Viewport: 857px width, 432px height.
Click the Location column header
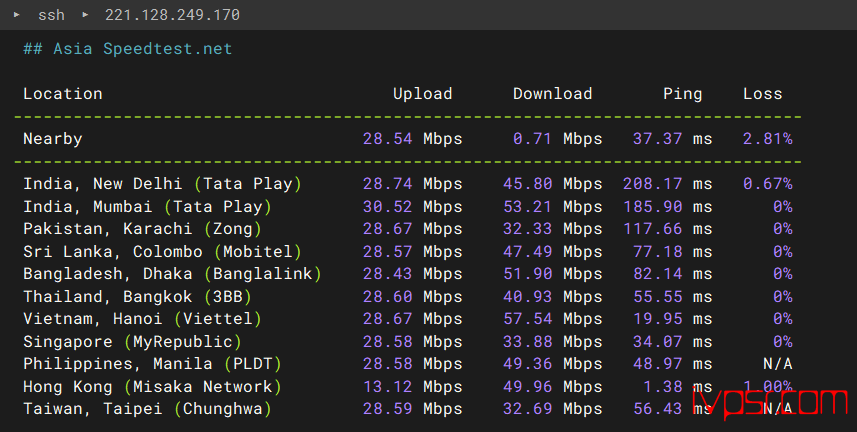[63, 94]
